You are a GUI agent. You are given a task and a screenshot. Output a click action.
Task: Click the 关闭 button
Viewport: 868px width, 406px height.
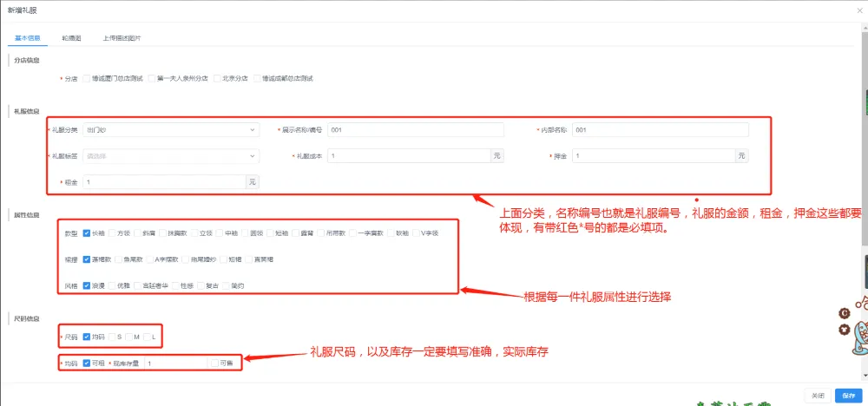tap(818, 395)
